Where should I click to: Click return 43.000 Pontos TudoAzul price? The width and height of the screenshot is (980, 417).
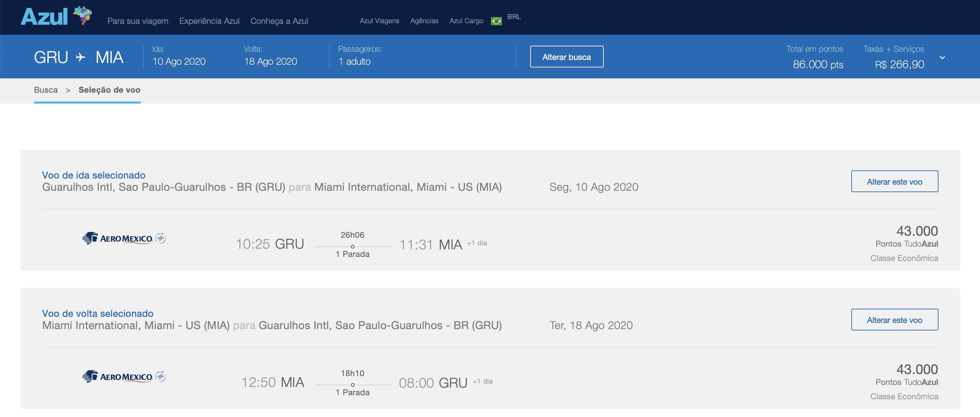coord(907,375)
